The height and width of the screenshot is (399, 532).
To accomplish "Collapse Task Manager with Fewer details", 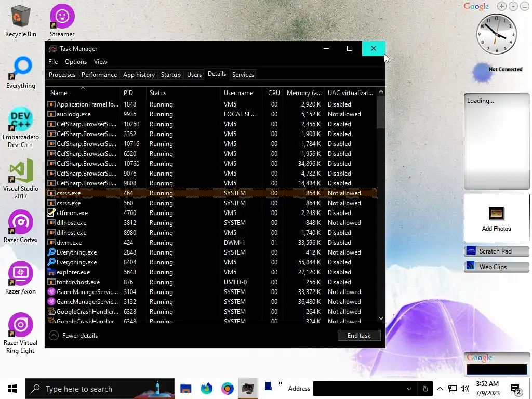I will click(73, 335).
